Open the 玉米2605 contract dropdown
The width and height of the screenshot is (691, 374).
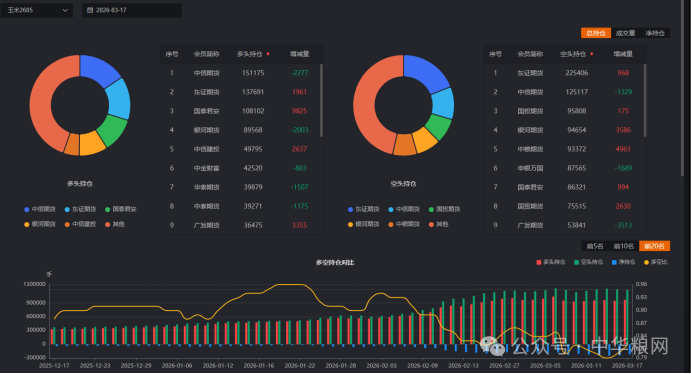pos(37,10)
